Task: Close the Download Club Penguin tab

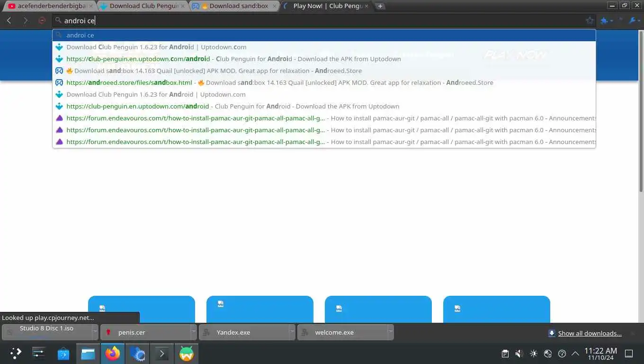Action: click(183, 6)
